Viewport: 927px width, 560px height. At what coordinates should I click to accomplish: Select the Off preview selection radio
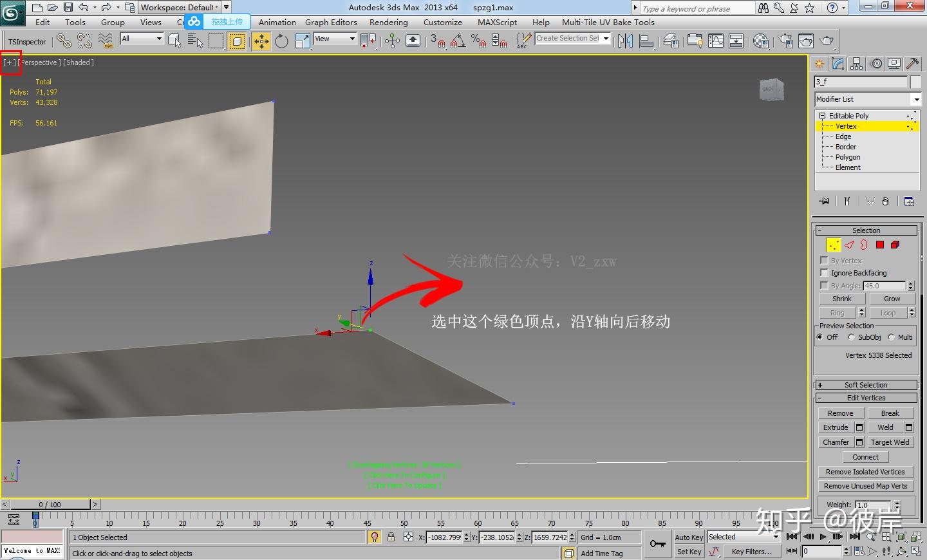click(x=820, y=337)
